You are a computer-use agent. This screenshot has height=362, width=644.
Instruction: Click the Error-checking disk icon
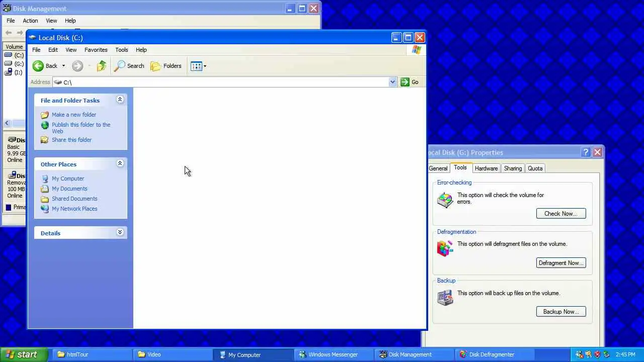[x=445, y=200]
